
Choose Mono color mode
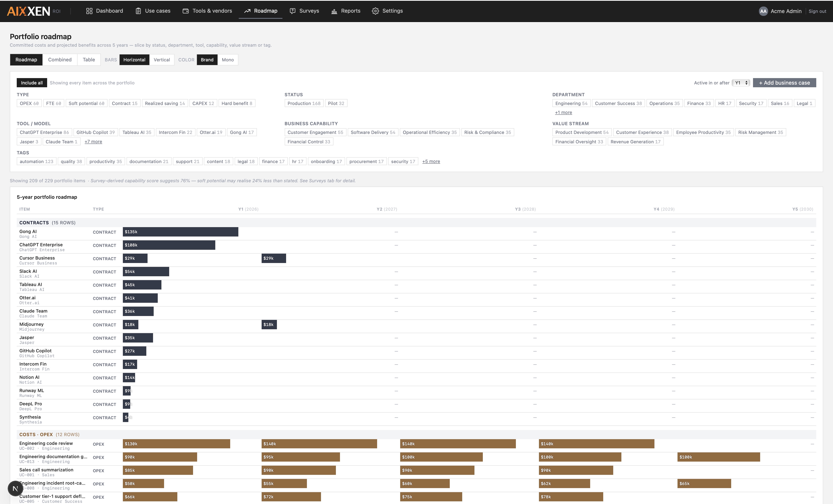228,60
